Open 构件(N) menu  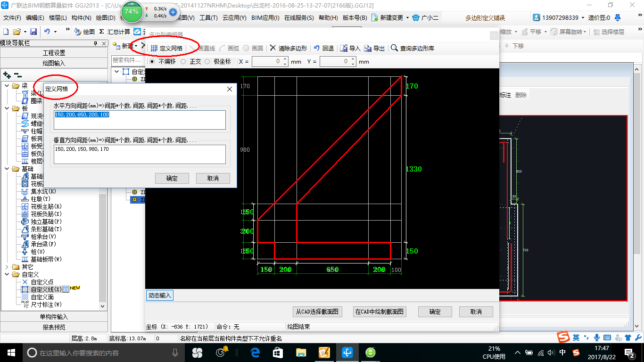pyautogui.click(x=82, y=18)
